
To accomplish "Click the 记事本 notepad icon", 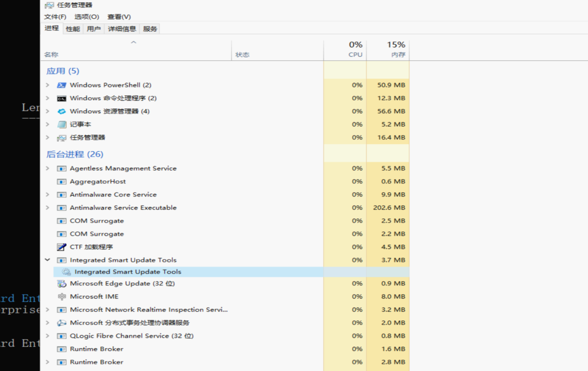I will pyautogui.click(x=62, y=124).
